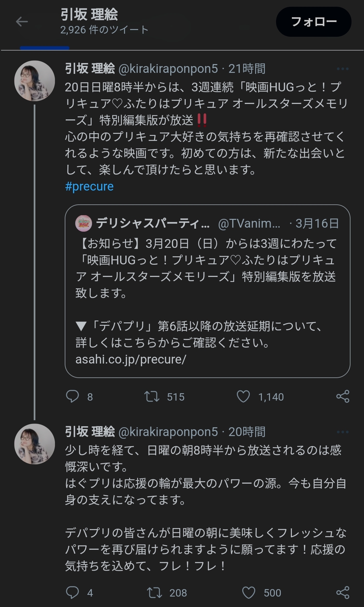364x607 pixels.
Task: Retweet the second tweet with 208 retweets
Action: click(x=155, y=592)
